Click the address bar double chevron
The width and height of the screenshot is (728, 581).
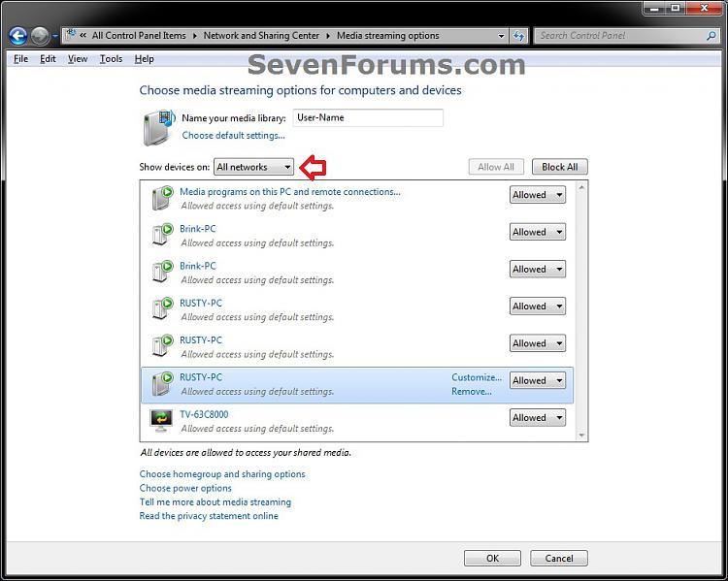83,35
